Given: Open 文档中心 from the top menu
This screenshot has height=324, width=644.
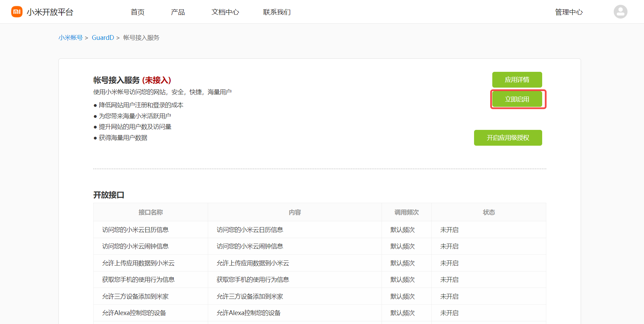Looking at the screenshot, I should coord(225,12).
